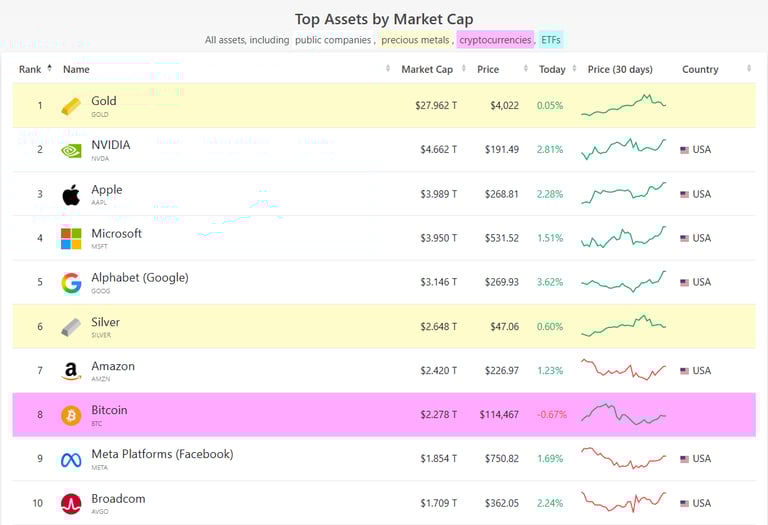
Task: Click the USA flag in Broadcom row
Action: click(684, 503)
